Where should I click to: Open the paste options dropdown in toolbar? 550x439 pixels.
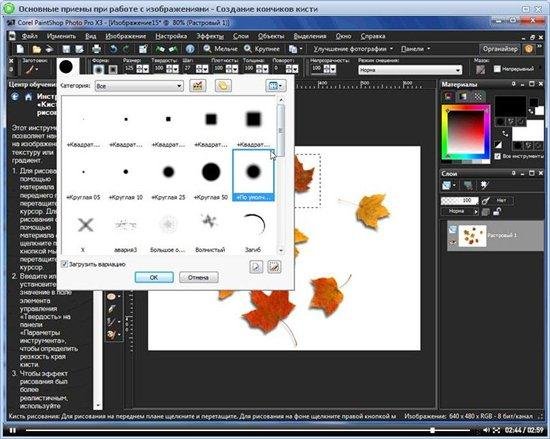pyautogui.click(x=295, y=49)
